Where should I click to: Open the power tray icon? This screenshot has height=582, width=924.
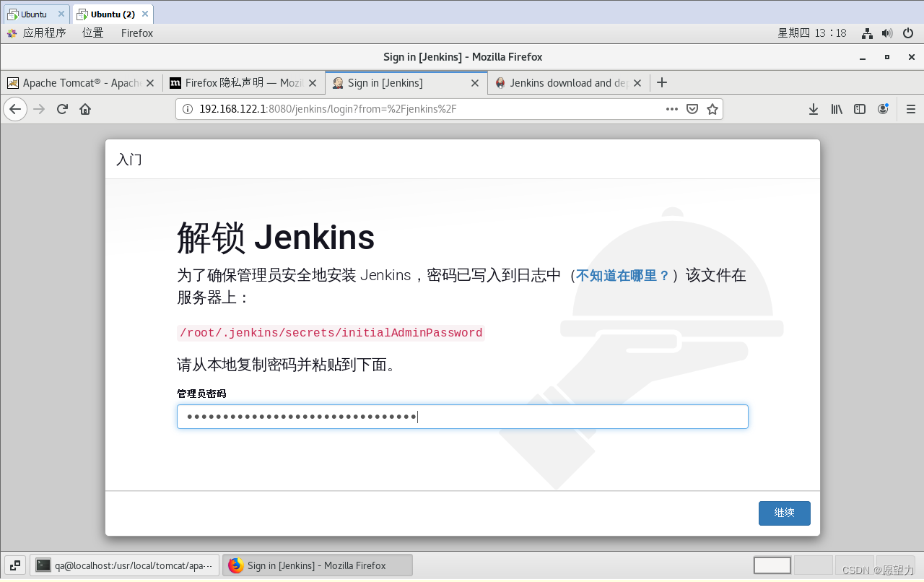pos(907,33)
